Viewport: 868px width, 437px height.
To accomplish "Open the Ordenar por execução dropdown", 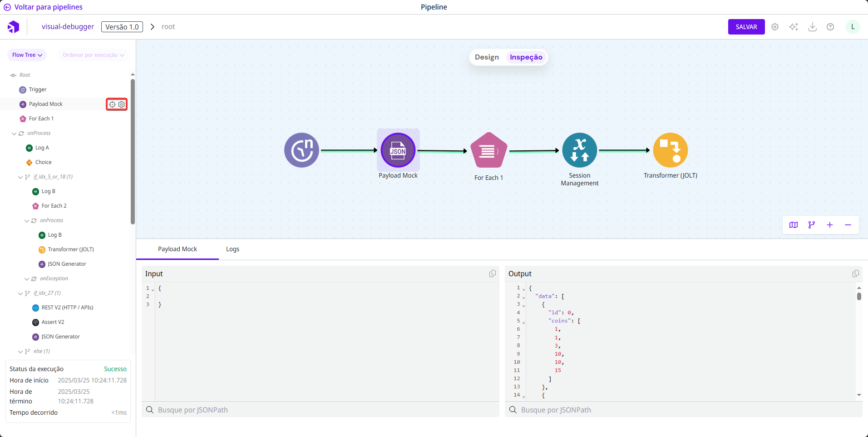I will pyautogui.click(x=93, y=55).
